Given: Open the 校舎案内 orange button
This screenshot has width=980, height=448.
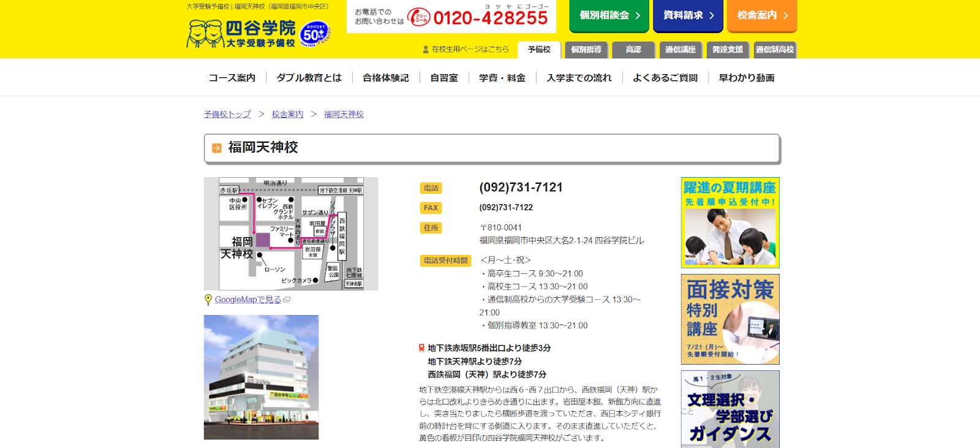Looking at the screenshot, I should [762, 15].
